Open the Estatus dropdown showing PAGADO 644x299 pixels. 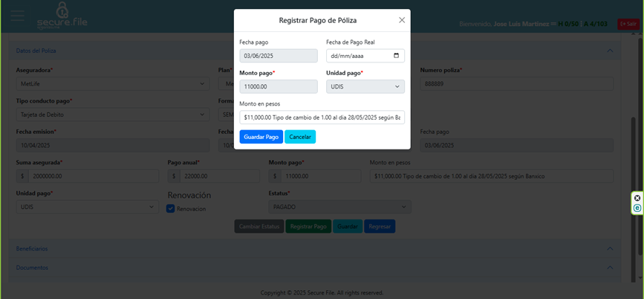click(x=339, y=207)
